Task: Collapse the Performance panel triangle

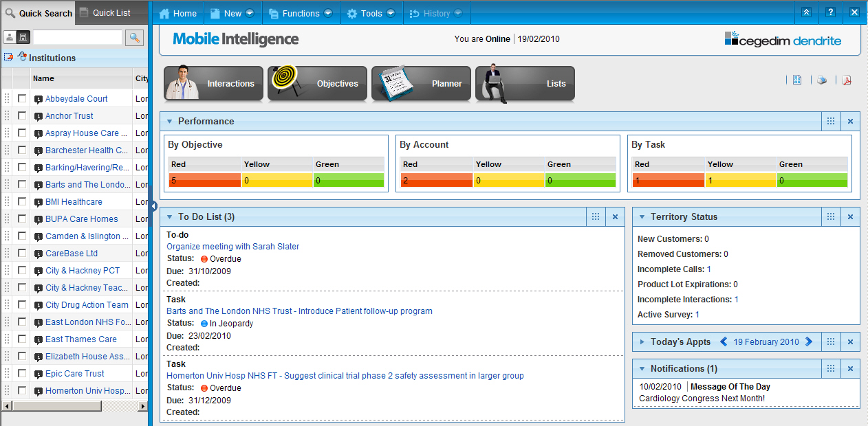Action: pos(169,122)
